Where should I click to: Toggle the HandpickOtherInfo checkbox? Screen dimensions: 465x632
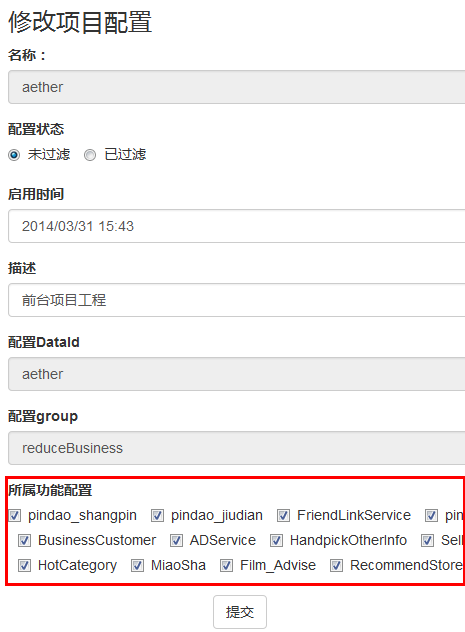[276, 541]
